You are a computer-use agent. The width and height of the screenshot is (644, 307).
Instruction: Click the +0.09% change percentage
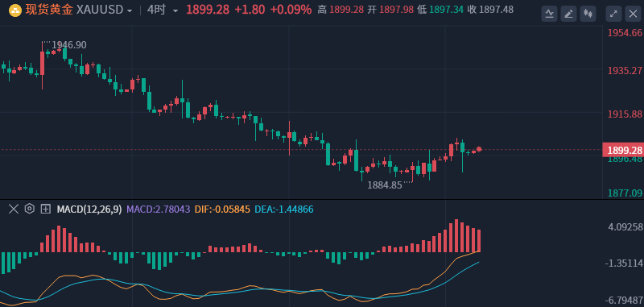[x=290, y=10]
